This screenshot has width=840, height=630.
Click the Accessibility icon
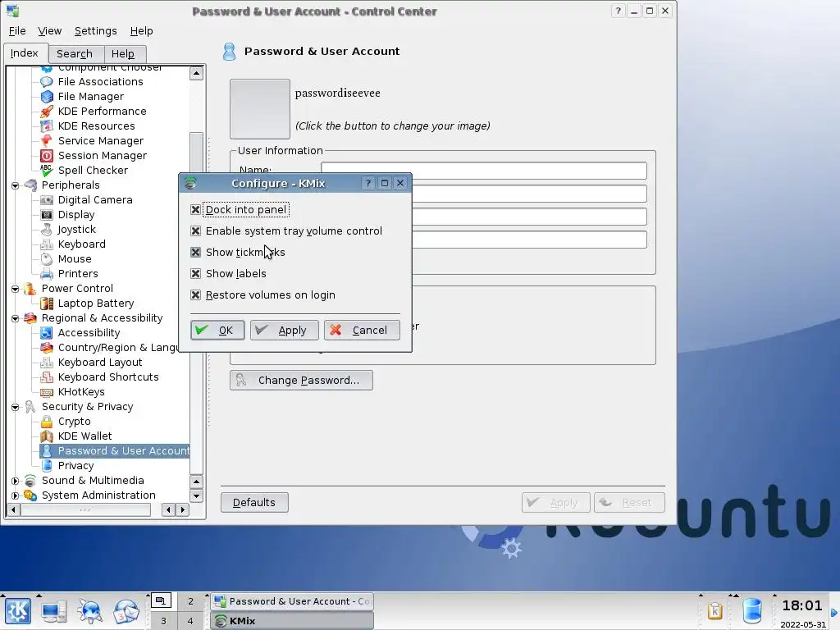47,333
